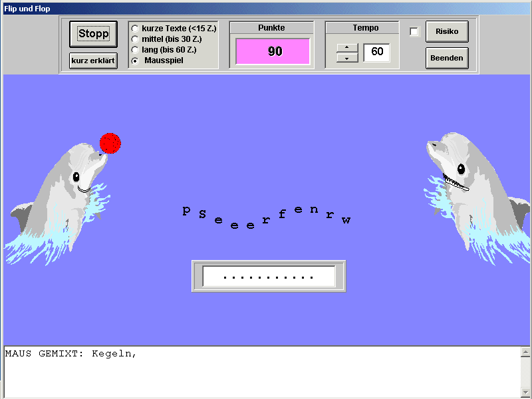Viewport: 532px width, 399px height.
Task: Decrease Tempo with the down arrow
Action: 347,58
